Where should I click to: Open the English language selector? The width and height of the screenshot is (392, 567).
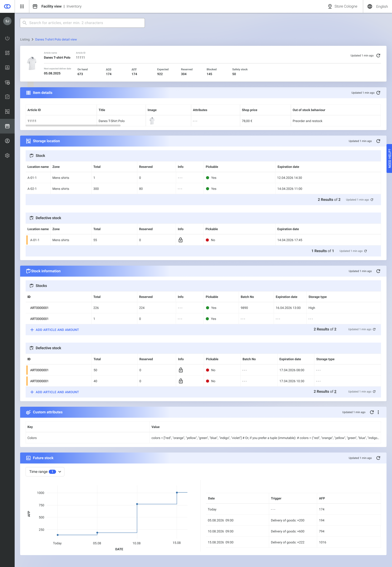pyautogui.click(x=378, y=6)
